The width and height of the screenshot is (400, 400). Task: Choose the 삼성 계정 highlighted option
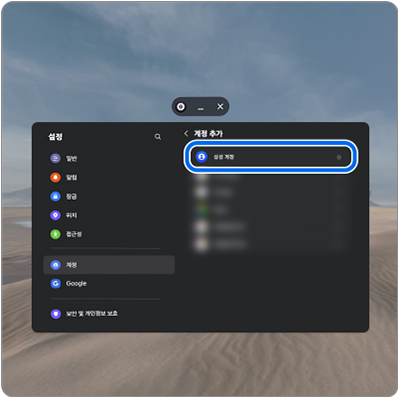pyautogui.click(x=271, y=157)
